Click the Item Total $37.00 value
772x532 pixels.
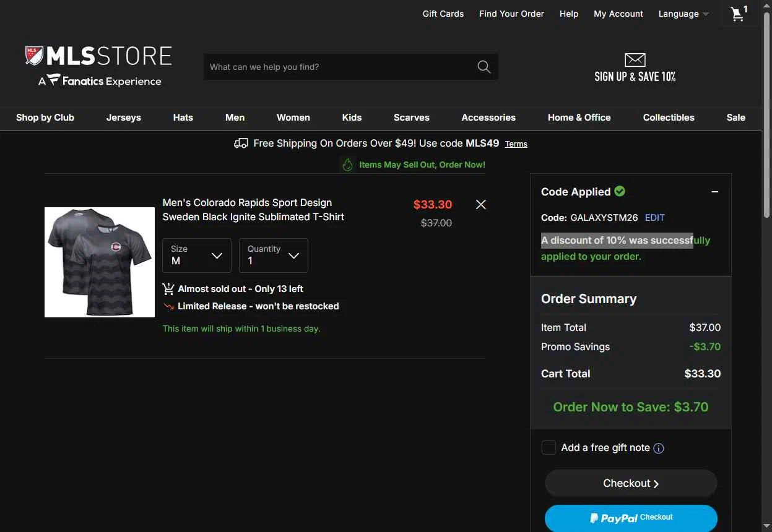click(705, 328)
